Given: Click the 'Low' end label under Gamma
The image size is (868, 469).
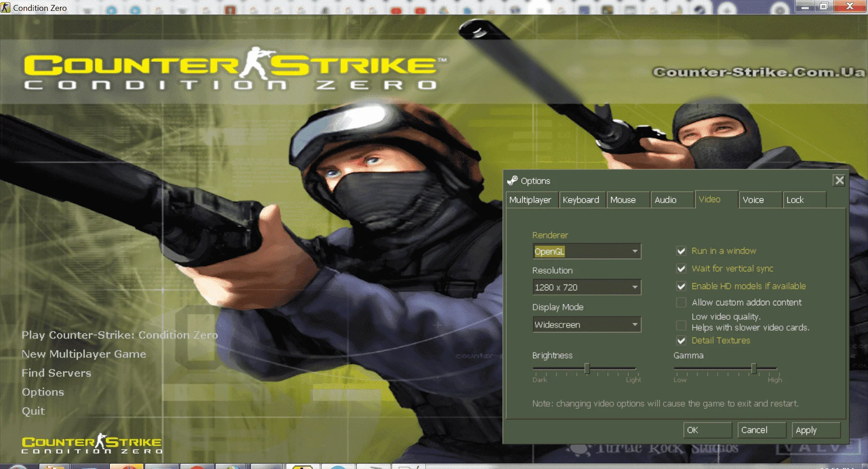Looking at the screenshot, I should pos(680,380).
